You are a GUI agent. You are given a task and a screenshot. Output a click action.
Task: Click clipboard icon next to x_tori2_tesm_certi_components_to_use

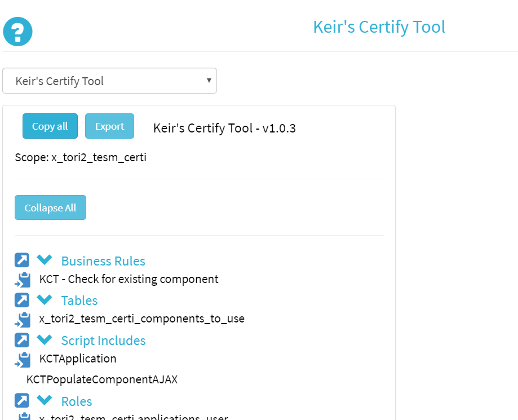point(23,319)
